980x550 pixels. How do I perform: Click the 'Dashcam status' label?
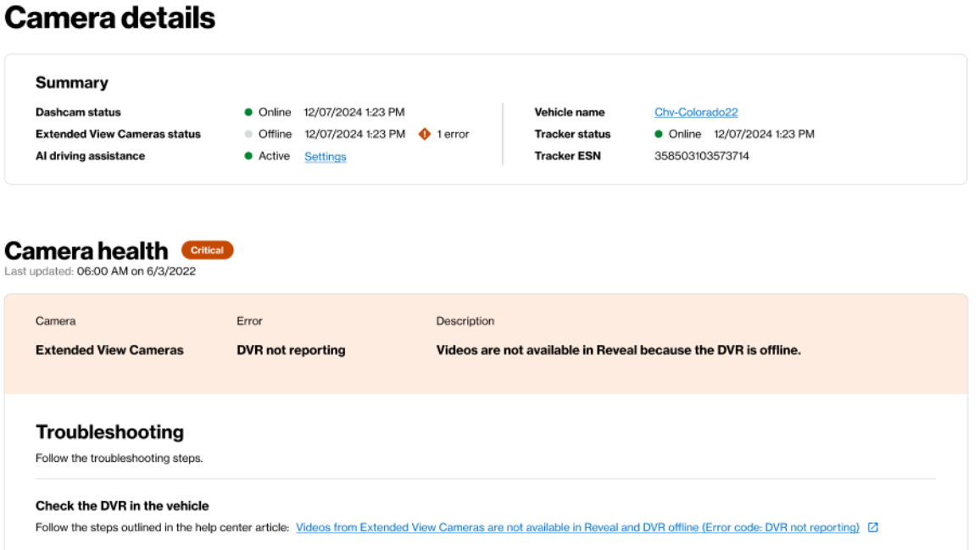tap(78, 113)
